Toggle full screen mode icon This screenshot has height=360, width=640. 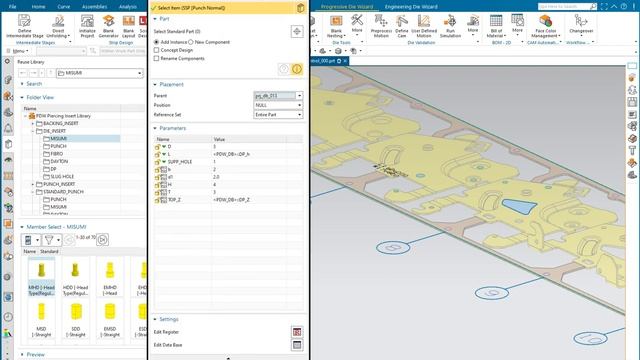[604, 7]
